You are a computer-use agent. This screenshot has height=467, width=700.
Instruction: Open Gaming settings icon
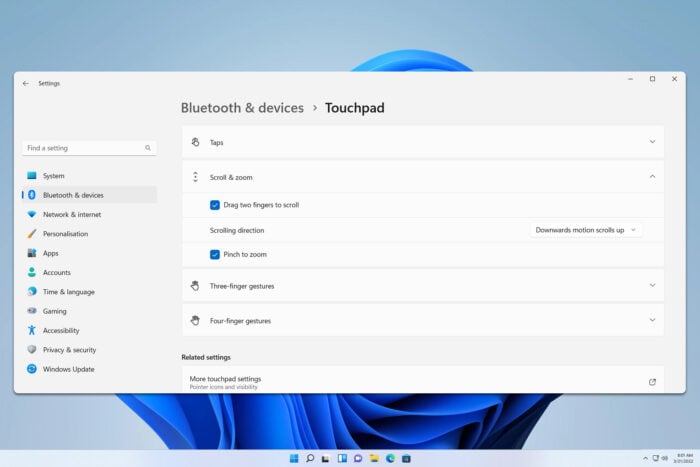[32, 311]
